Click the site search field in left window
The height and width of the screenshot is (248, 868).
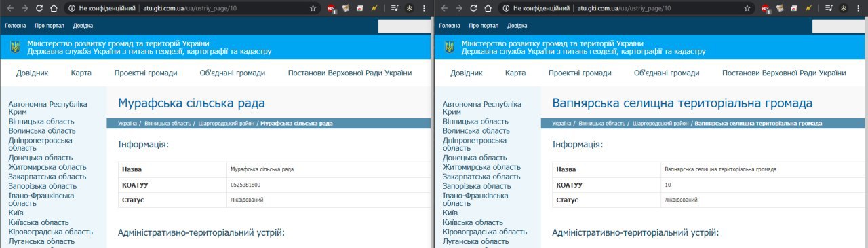coord(404,26)
